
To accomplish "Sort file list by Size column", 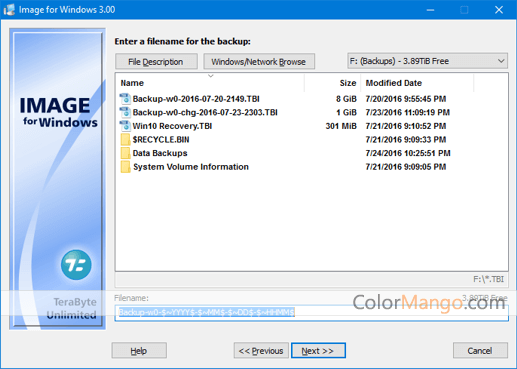I will tap(332, 83).
